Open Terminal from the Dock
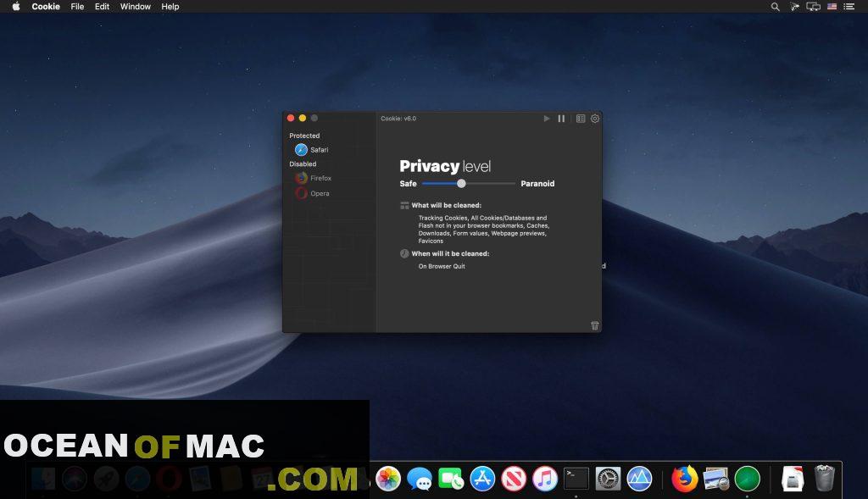The width and height of the screenshot is (868, 499). pos(576,479)
